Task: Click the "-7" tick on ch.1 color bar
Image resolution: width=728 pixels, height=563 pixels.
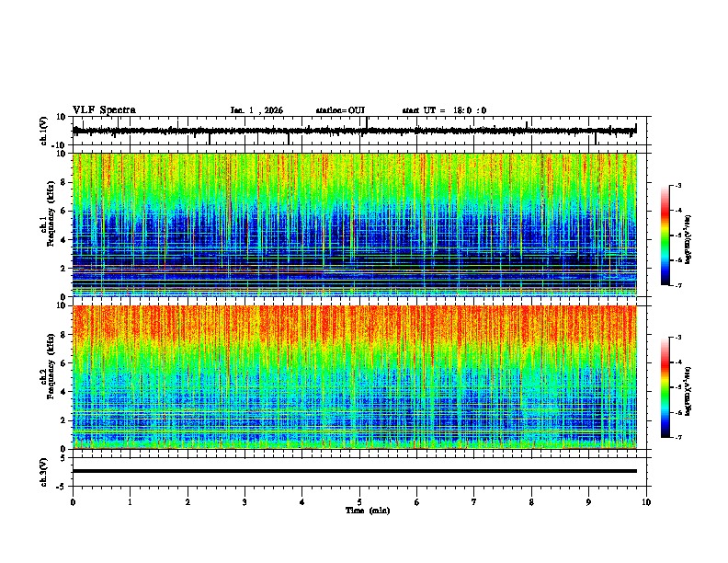Action: [x=677, y=286]
